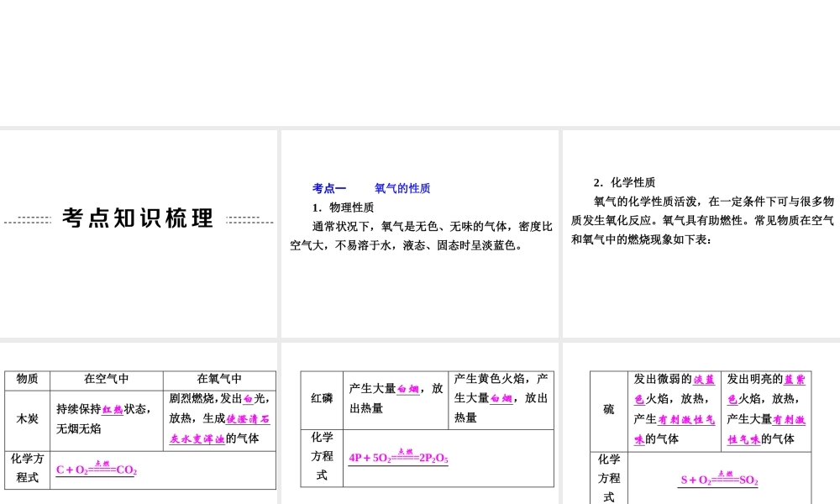Select the cell starting 产生黄色火焰

click(x=501, y=398)
